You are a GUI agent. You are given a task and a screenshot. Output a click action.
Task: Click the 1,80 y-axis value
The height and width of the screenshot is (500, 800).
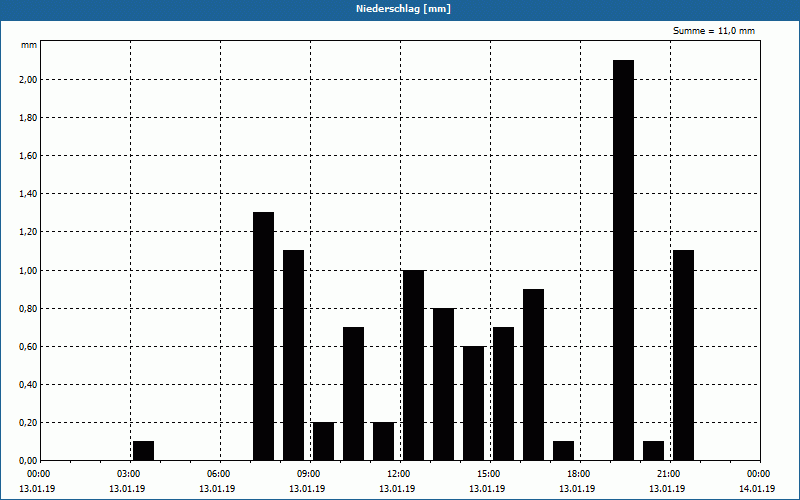28,118
